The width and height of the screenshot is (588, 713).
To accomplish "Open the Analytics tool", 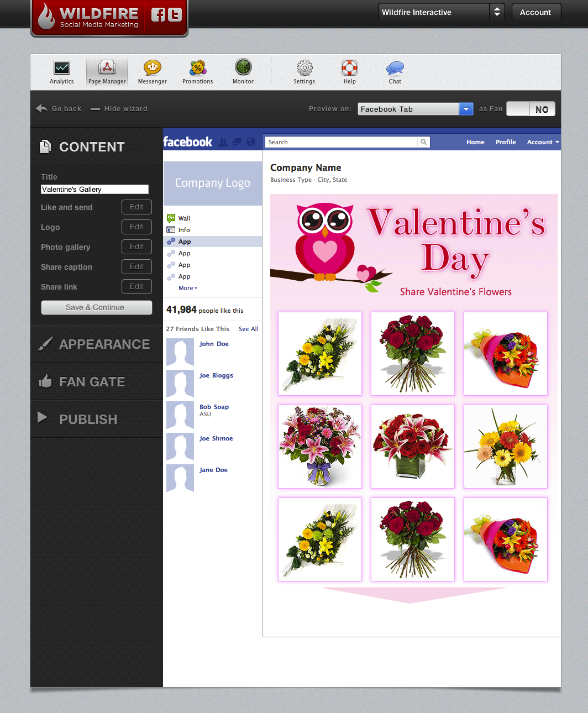I will click(x=62, y=72).
